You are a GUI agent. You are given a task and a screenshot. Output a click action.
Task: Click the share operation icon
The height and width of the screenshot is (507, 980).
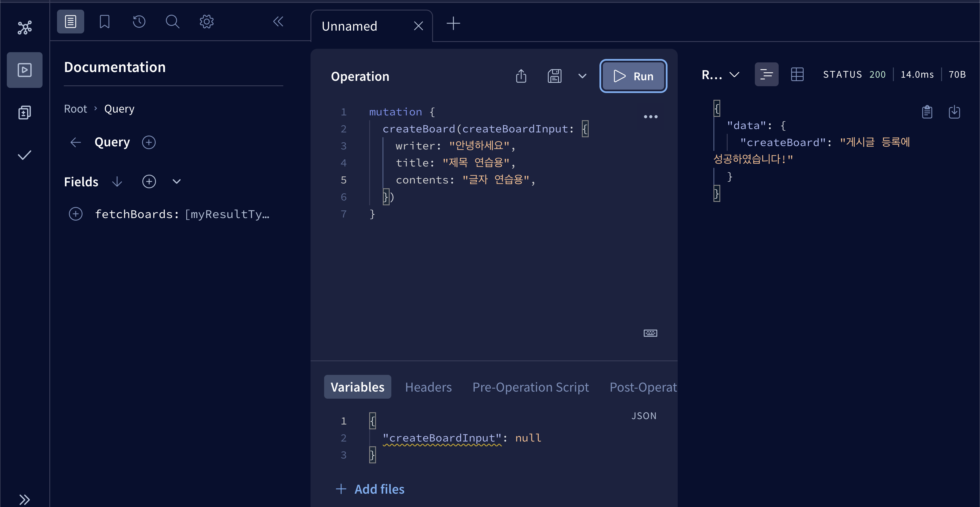pos(521,76)
